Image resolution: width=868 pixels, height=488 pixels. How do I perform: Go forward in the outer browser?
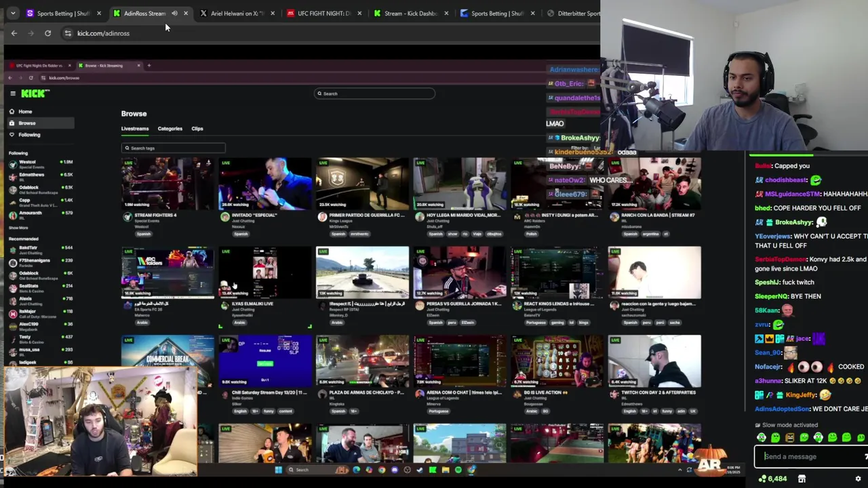31,33
